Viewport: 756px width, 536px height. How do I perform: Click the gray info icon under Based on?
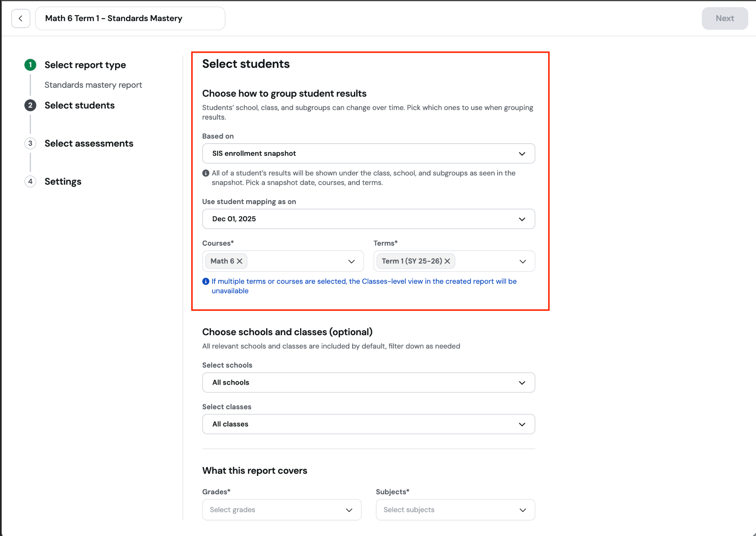(206, 173)
